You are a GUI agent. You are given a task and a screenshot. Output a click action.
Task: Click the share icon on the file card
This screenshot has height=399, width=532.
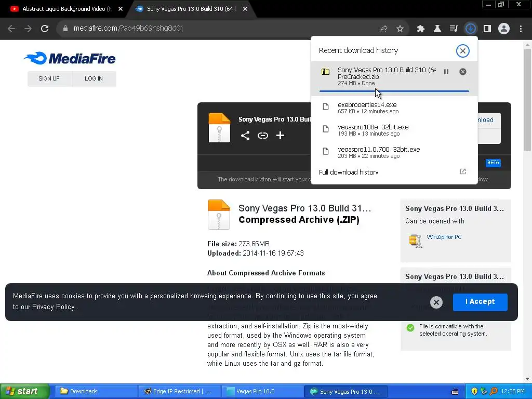click(x=245, y=136)
